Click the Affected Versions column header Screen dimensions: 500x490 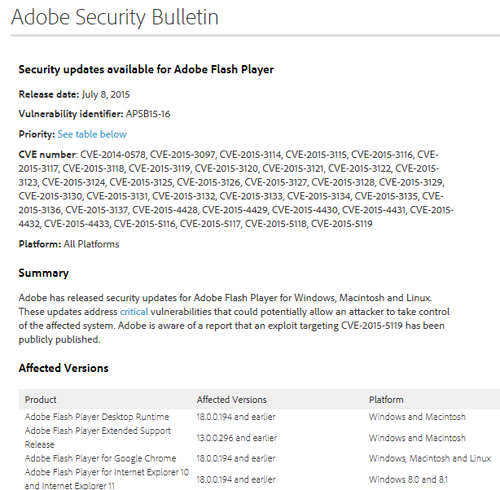pyautogui.click(x=231, y=399)
